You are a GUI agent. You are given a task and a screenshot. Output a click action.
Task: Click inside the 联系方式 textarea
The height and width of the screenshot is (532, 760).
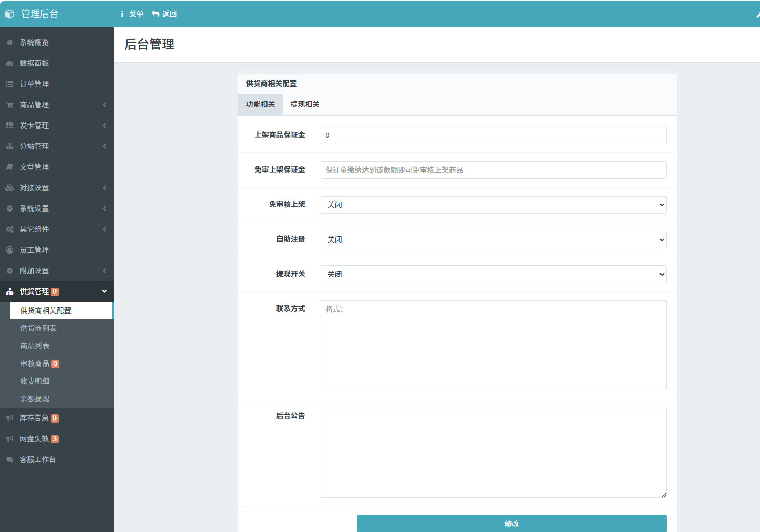(494, 345)
